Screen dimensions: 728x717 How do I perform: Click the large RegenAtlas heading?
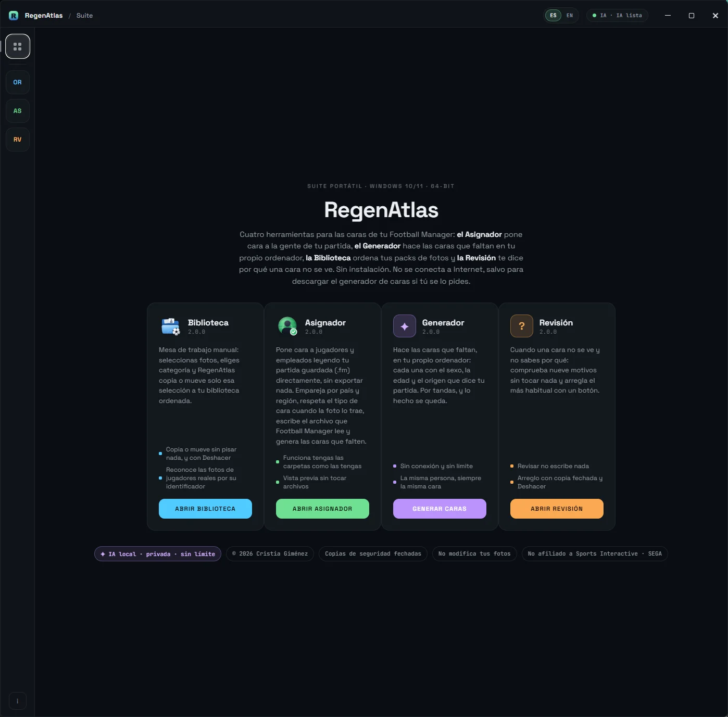coord(381,210)
